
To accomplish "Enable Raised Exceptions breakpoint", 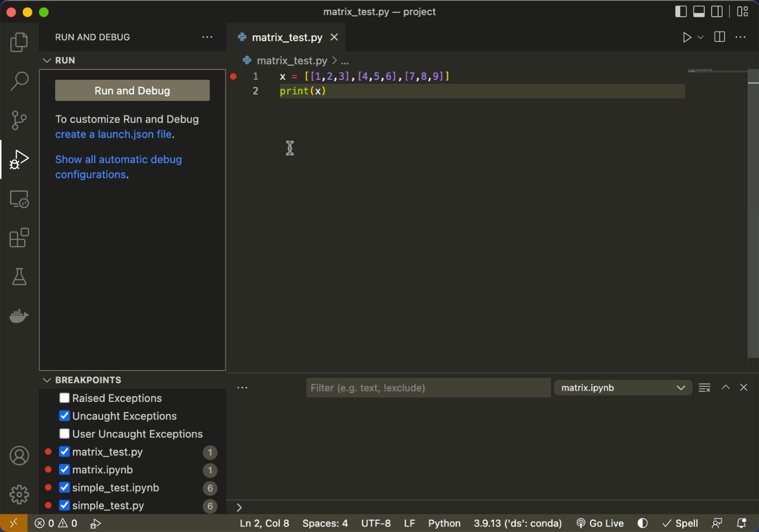I will coord(65,398).
